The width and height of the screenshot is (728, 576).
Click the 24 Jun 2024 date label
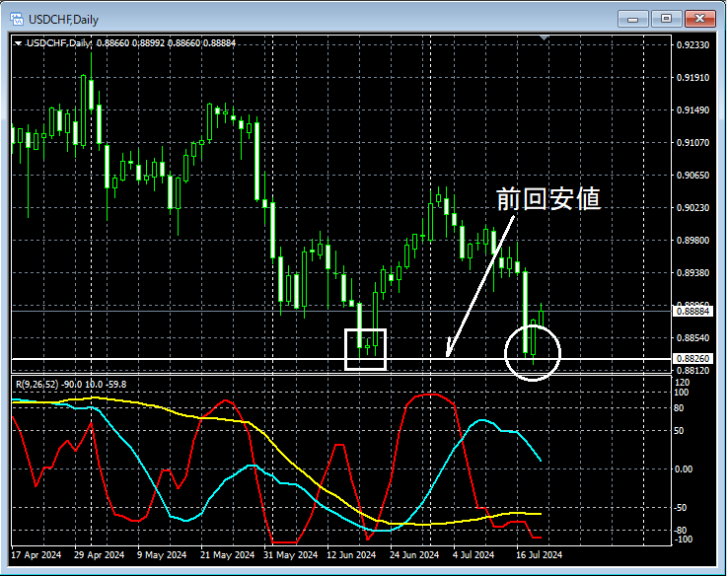click(x=414, y=554)
